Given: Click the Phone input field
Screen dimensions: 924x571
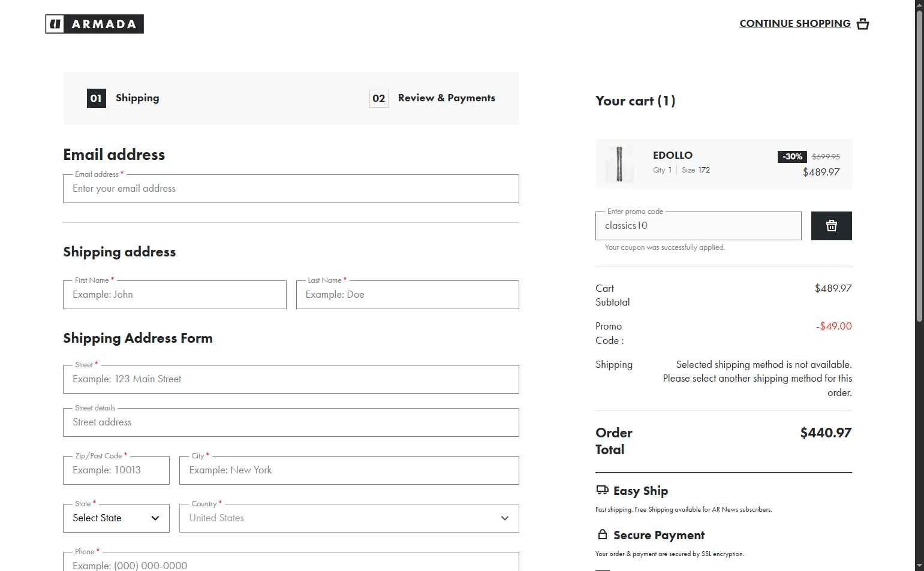Looking at the screenshot, I should (291, 562).
